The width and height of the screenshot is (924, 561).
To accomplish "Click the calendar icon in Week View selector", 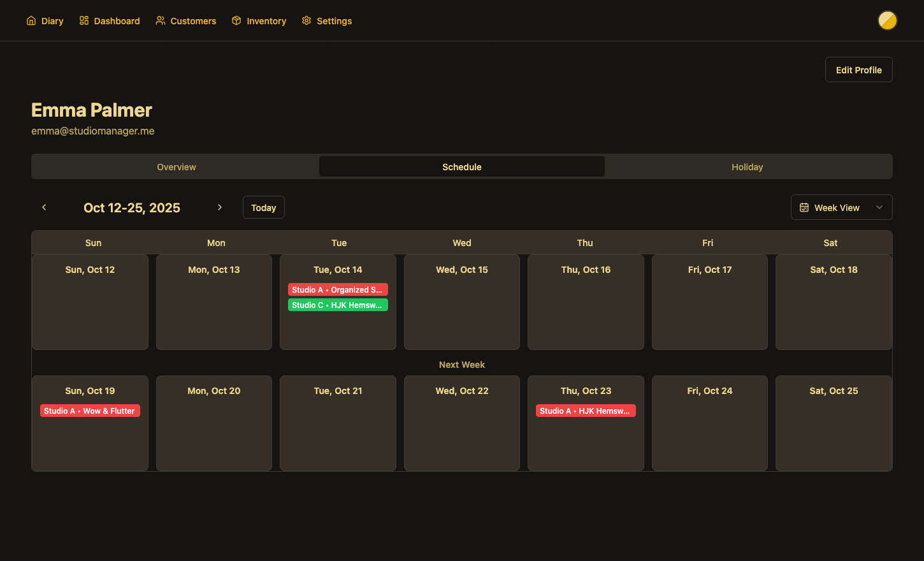I will [804, 208].
